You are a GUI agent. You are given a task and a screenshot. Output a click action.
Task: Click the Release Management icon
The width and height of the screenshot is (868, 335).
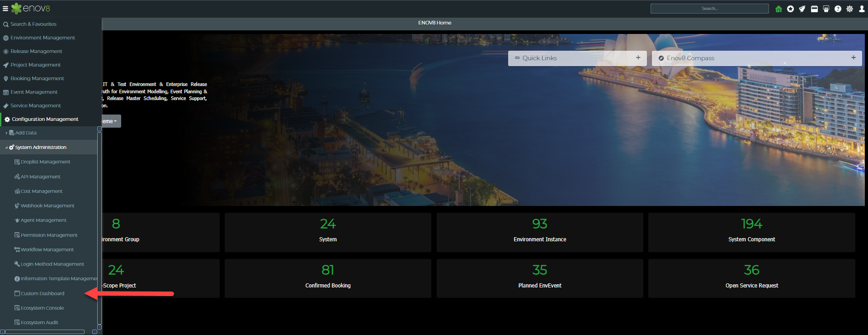click(x=6, y=52)
